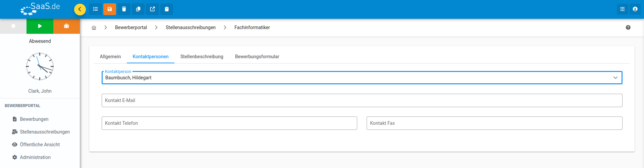Click the selected value Baumbusch, Hildegart

(x=128, y=78)
